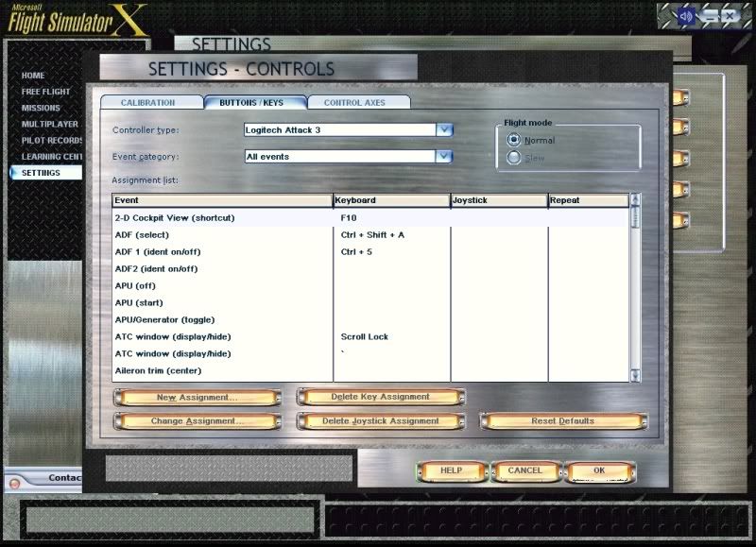Click the assignment list scroll up arrow
This screenshot has height=547, width=756.
pyautogui.click(x=635, y=199)
